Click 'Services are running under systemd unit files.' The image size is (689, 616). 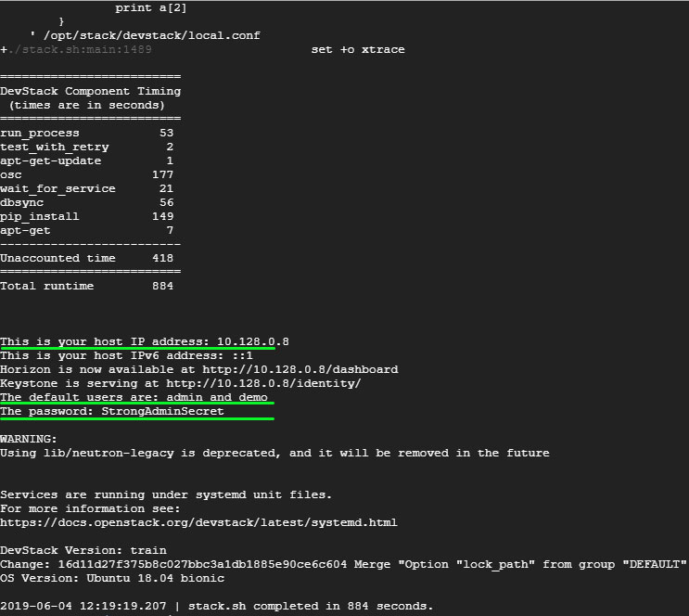tap(166, 494)
